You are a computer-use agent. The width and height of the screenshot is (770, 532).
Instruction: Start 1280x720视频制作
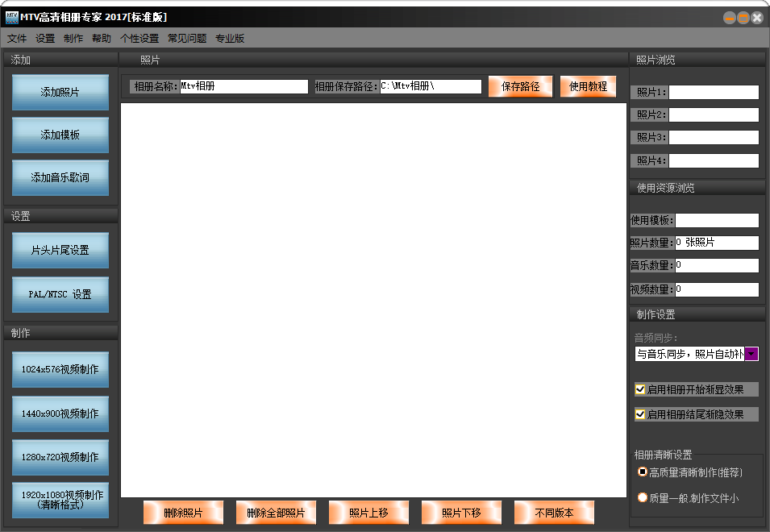tap(60, 457)
